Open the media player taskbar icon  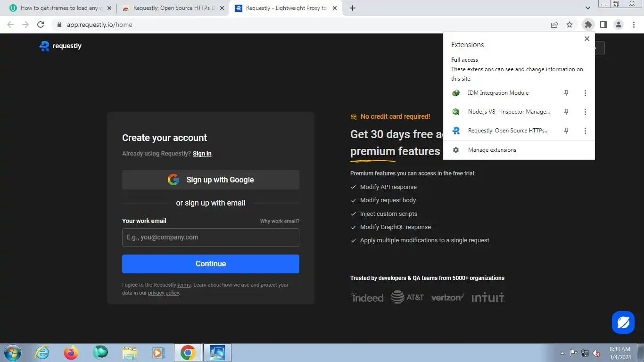point(158,353)
